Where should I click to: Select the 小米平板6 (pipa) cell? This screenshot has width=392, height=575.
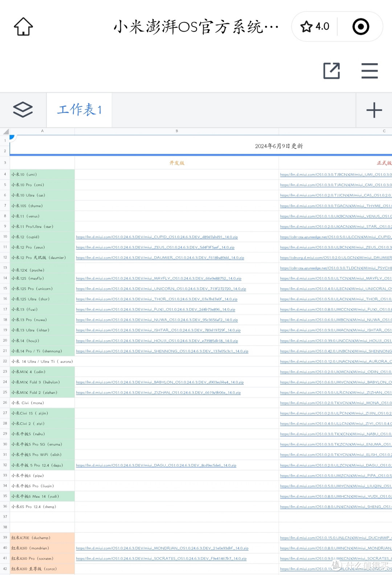pyautogui.click(x=42, y=475)
